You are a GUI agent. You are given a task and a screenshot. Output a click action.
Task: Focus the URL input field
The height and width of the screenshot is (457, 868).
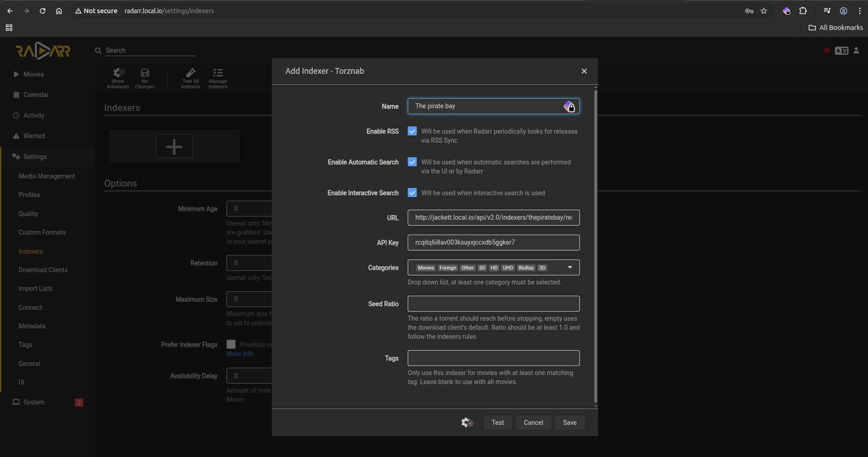coord(494,217)
